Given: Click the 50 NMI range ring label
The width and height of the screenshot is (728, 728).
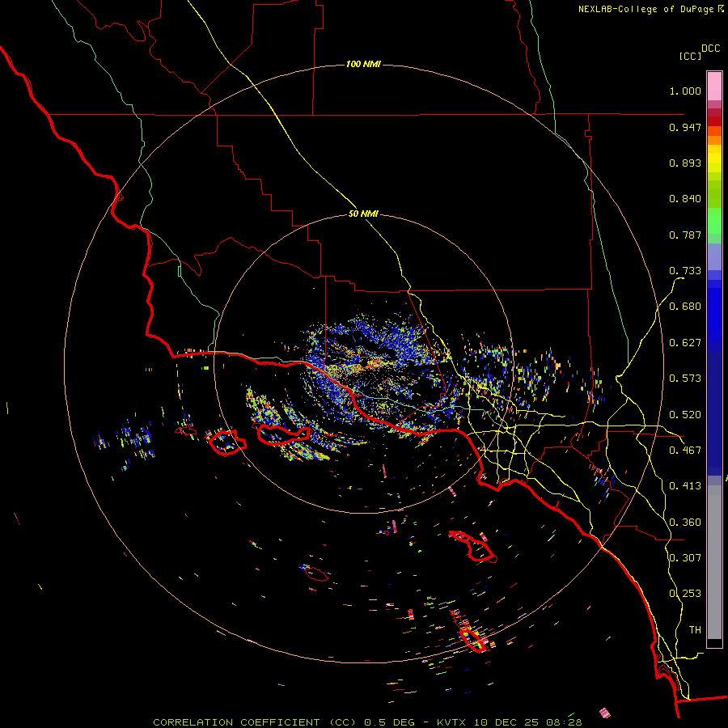Looking at the screenshot, I should pos(363,214).
